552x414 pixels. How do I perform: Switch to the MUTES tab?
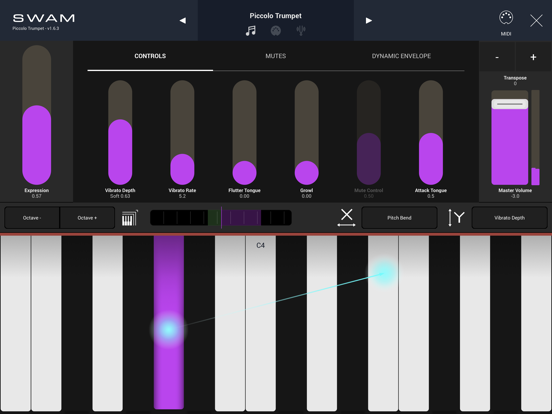pos(276,56)
